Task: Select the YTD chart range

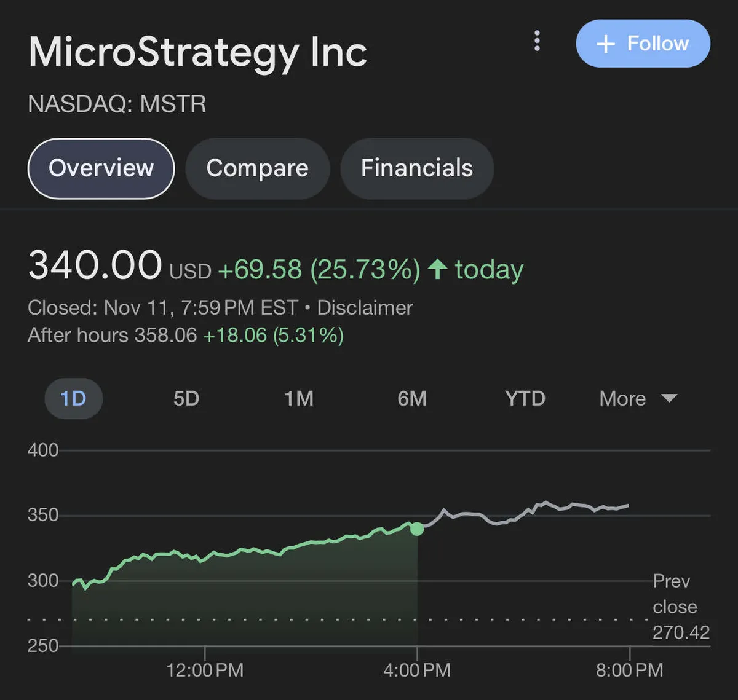Action: pyautogui.click(x=525, y=398)
